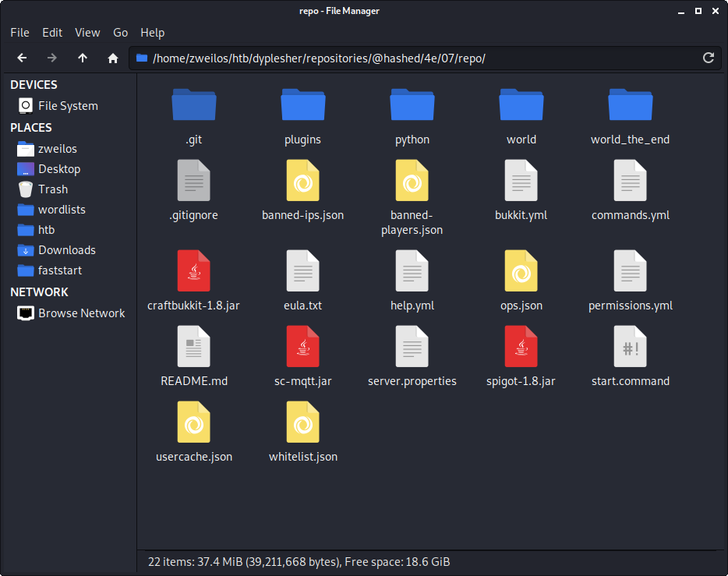
Task: Click the 'banned-players.json' file name label
Action: pyautogui.click(x=412, y=222)
